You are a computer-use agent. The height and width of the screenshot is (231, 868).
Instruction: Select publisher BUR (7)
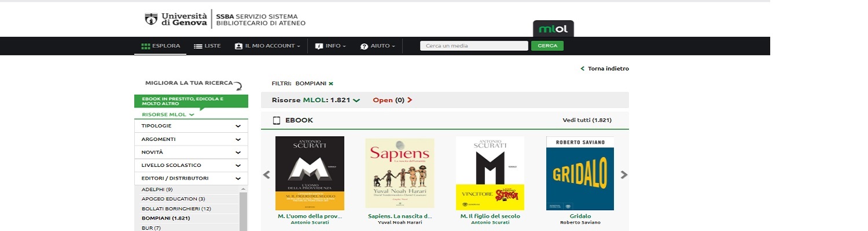click(x=150, y=228)
